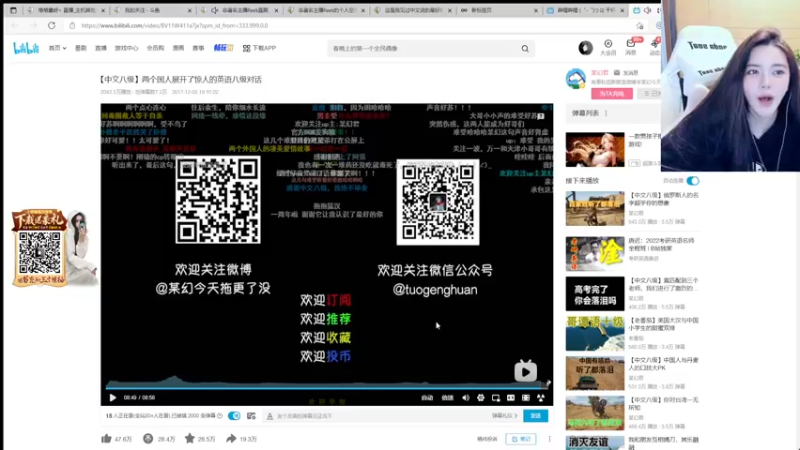Click the search magnifier icon
This screenshot has height=450, width=800.
525,48
